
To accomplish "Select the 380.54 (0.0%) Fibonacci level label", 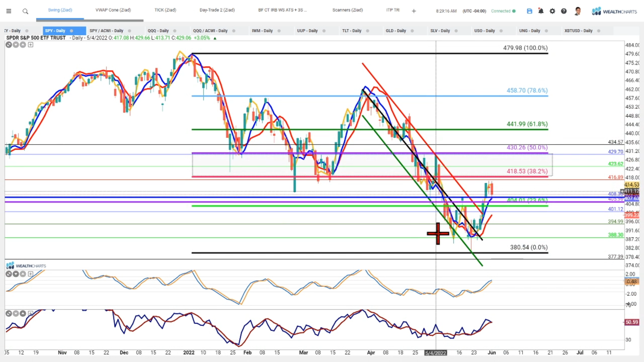I will tap(529, 247).
